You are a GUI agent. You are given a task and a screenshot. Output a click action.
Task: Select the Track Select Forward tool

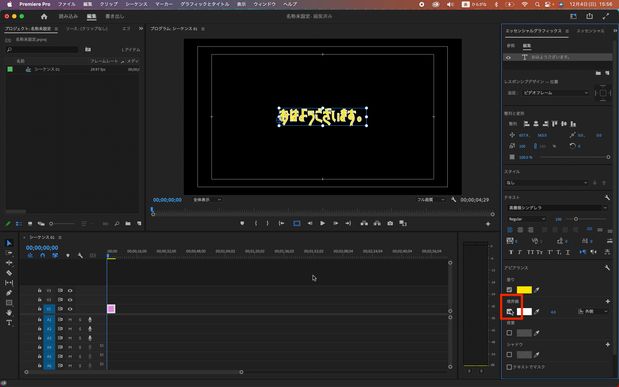(x=9, y=253)
